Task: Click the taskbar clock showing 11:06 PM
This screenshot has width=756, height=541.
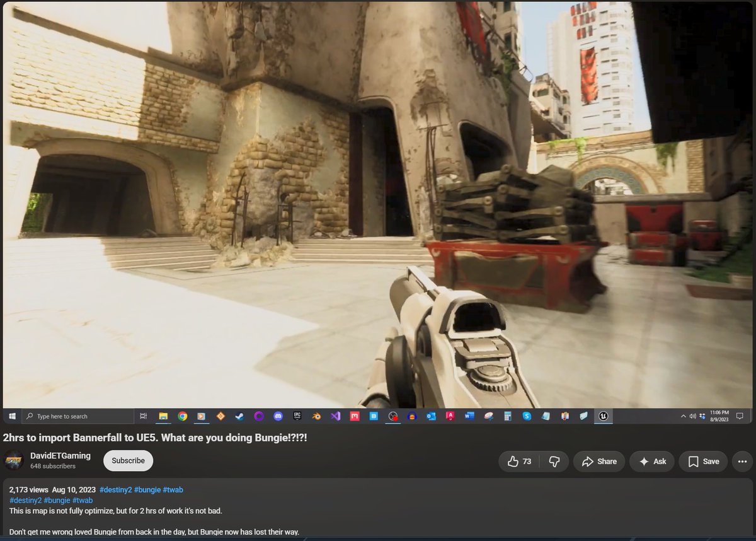Action: (719, 416)
